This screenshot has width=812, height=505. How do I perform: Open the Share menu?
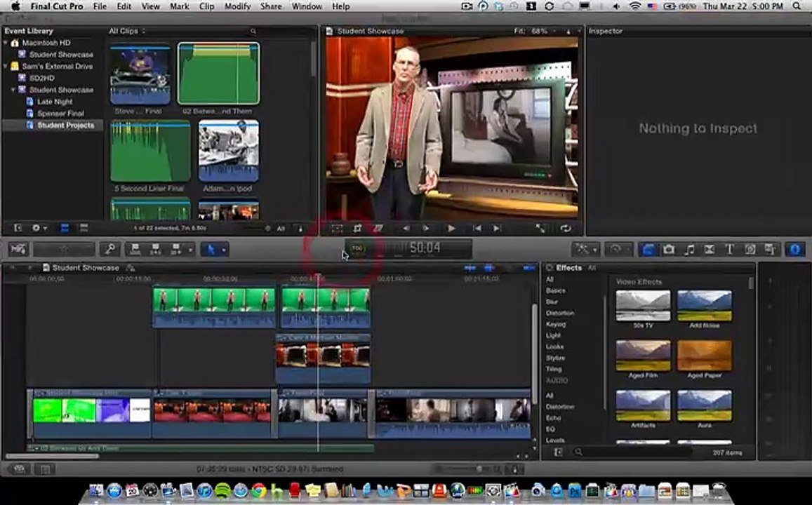tap(271, 6)
